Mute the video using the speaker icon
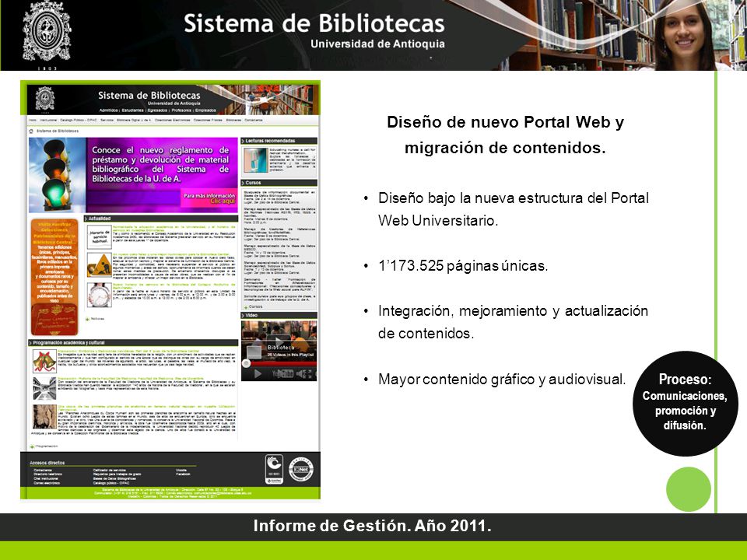747x560 pixels. click(x=299, y=374)
